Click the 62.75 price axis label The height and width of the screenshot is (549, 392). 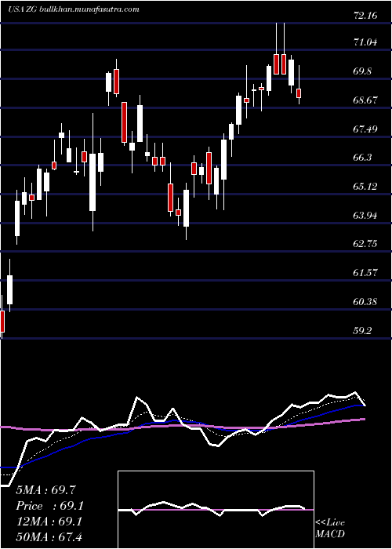point(365,244)
